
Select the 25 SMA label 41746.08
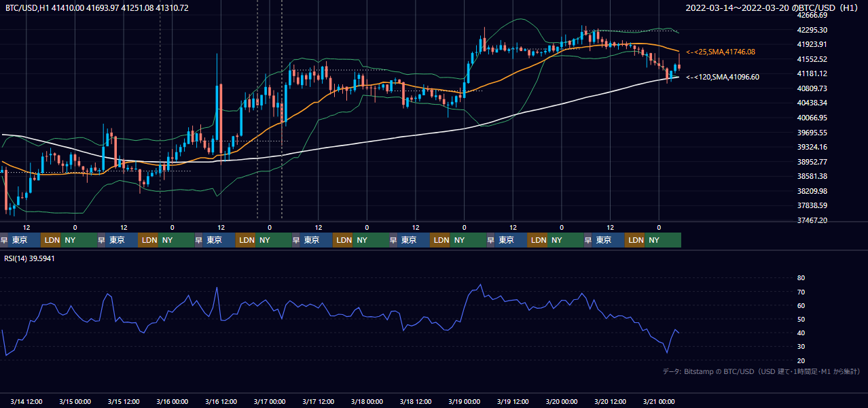tap(721, 52)
